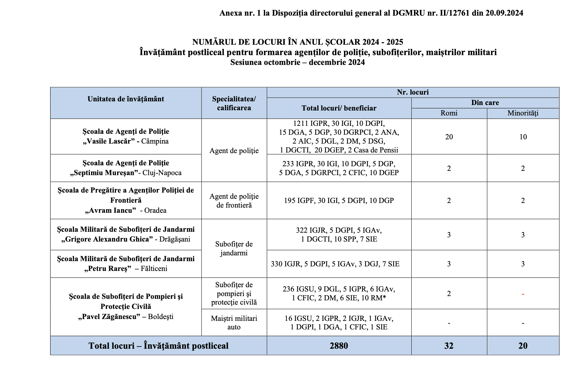Click the 'Grigore Alexandru Ghica' Drăgășani cell
Image resolution: width=588 pixels, height=383 pixels.
126,234
